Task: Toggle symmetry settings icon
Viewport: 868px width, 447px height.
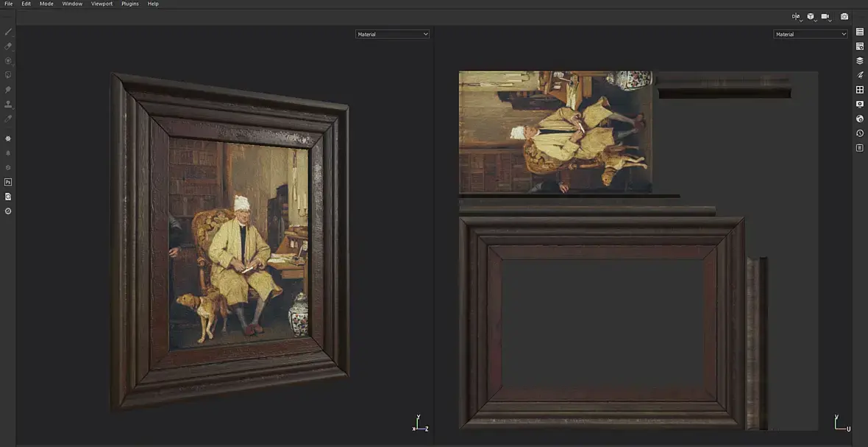Action: click(x=797, y=17)
